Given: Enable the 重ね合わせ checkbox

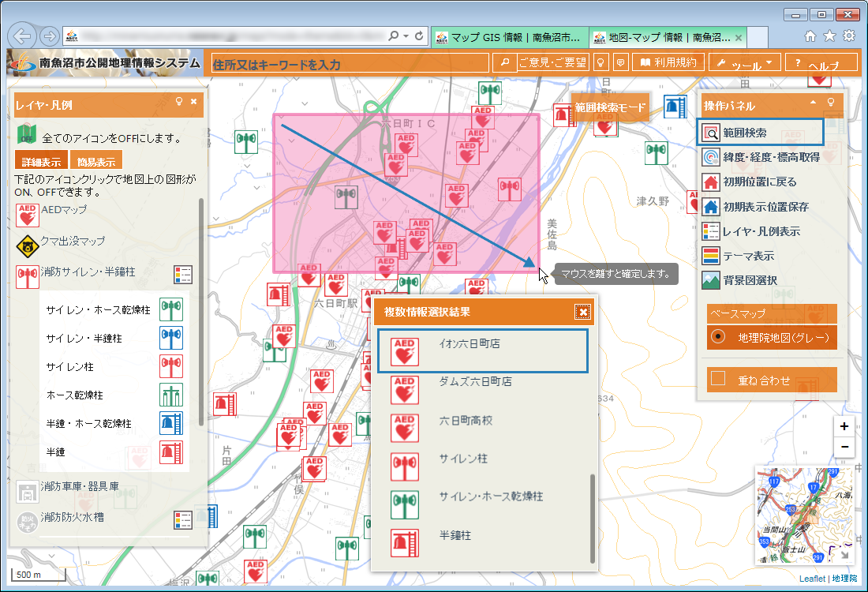Looking at the screenshot, I should point(718,378).
